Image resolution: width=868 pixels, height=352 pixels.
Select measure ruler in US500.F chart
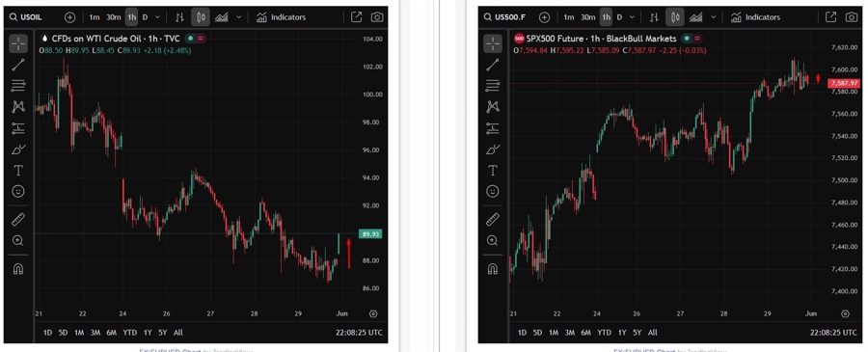[493, 219]
